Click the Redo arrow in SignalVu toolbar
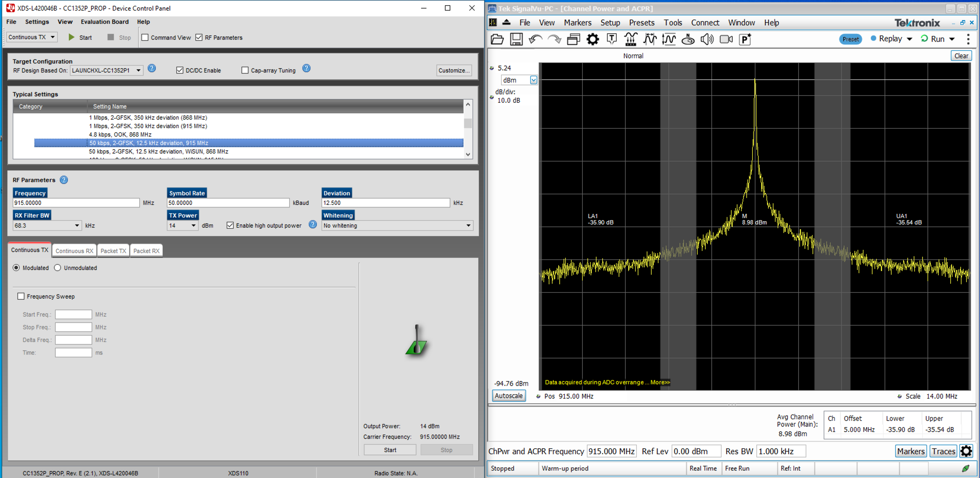This screenshot has width=980, height=478. 554,39
